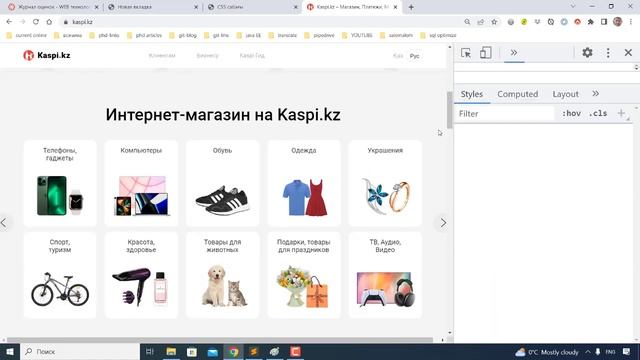This screenshot has width=640, height=360.
Task: Close the Kaspi.kz browser tab
Action: (395, 7)
